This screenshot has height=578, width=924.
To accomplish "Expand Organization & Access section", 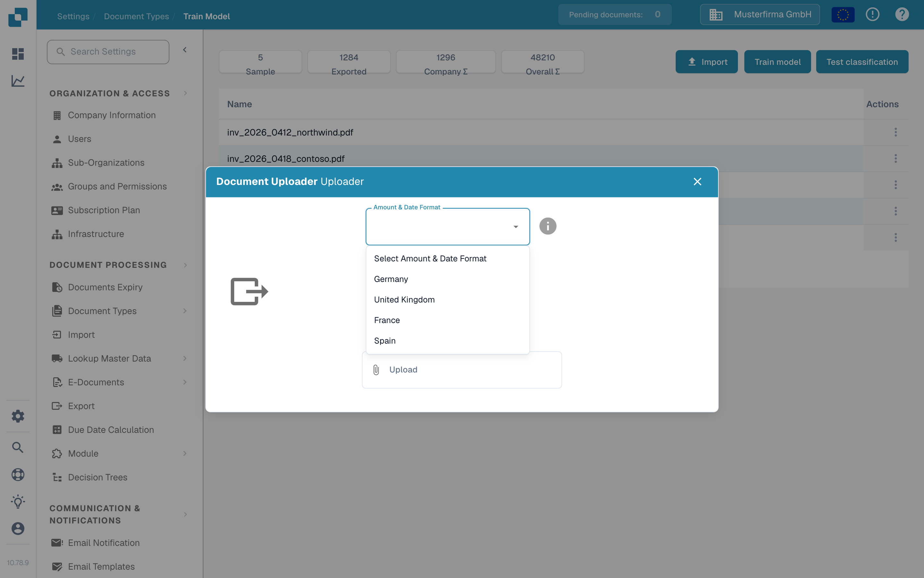I will click(x=185, y=93).
